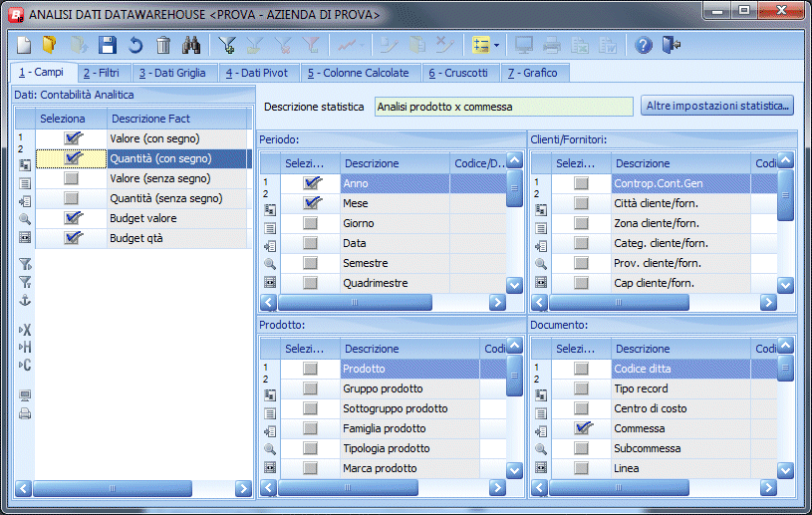Click the Descrizione statistica text field
Screen dimensions: 812x515
point(503,107)
